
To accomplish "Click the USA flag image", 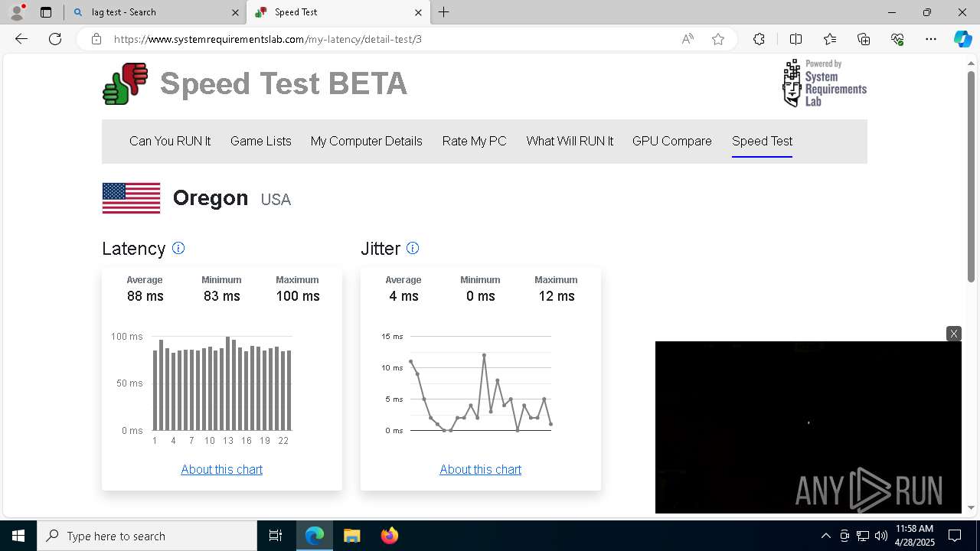I will [131, 198].
